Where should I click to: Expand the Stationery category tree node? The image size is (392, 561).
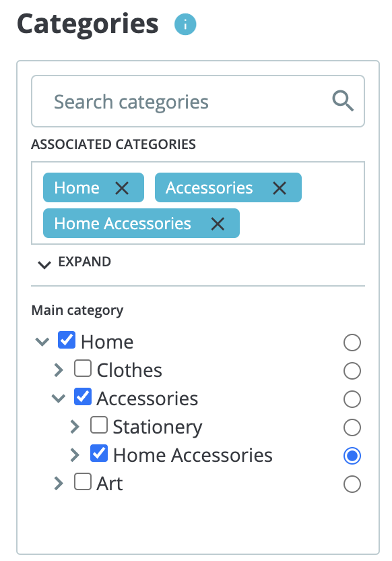coord(74,426)
